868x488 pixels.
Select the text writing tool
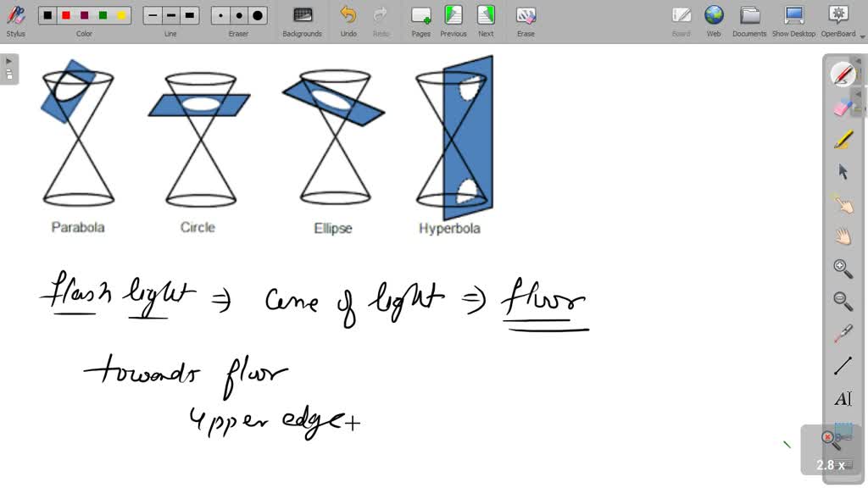[x=843, y=398]
